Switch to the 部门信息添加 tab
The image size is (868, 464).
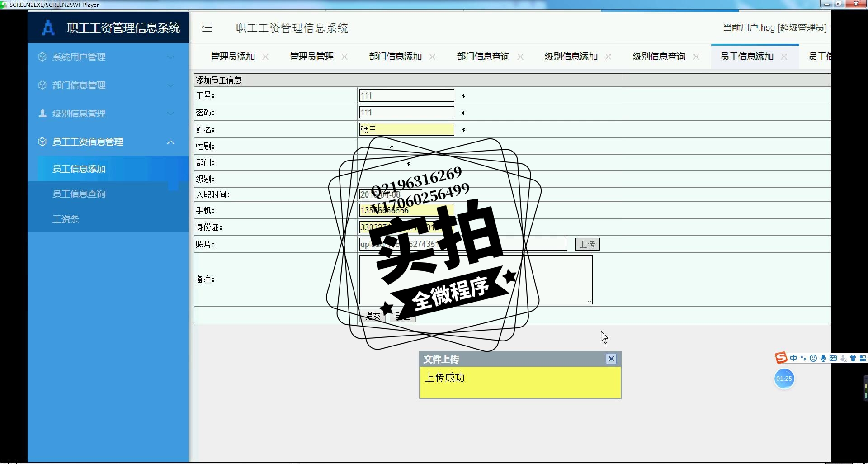point(395,57)
